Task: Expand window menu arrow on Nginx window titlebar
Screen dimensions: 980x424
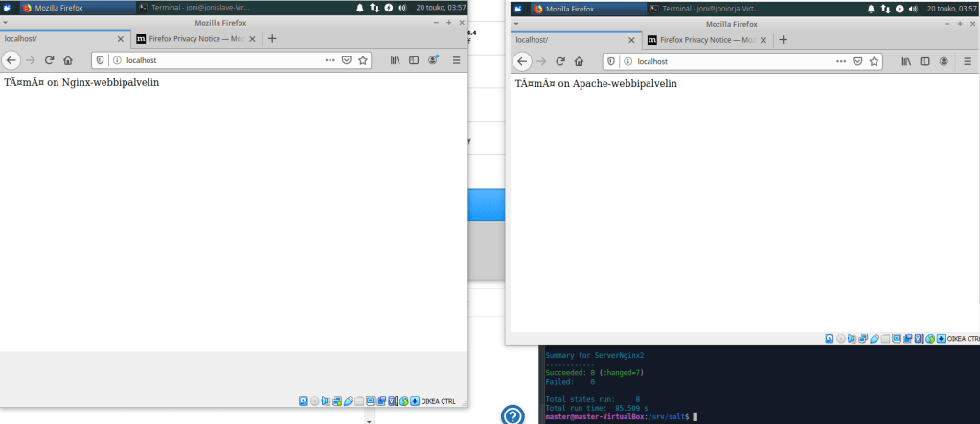Action: (6, 21)
